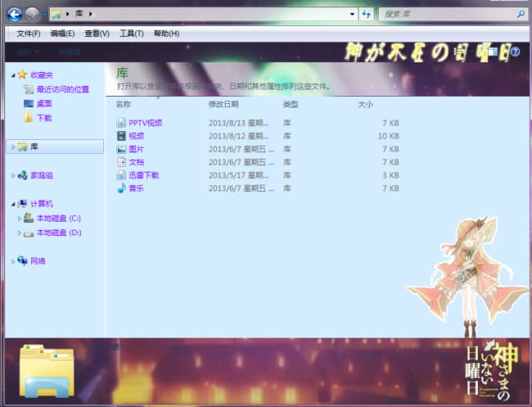Sort by the 名称 column header
This screenshot has width=532, height=407.
click(123, 104)
